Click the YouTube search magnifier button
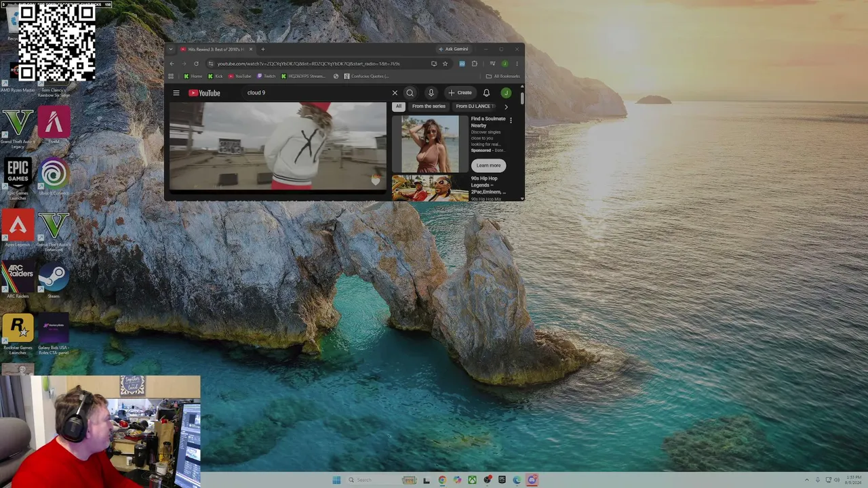The image size is (868, 488). (410, 93)
